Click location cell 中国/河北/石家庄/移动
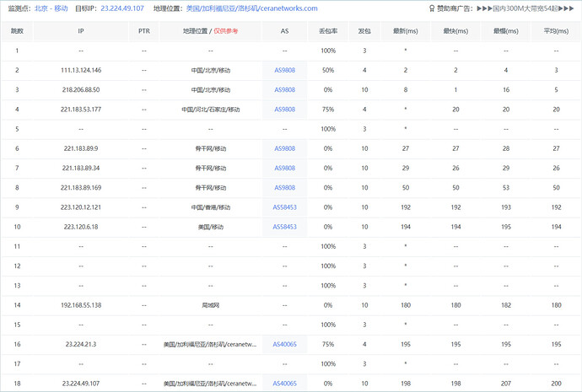Screen dimensions: 582x392 click(211, 110)
